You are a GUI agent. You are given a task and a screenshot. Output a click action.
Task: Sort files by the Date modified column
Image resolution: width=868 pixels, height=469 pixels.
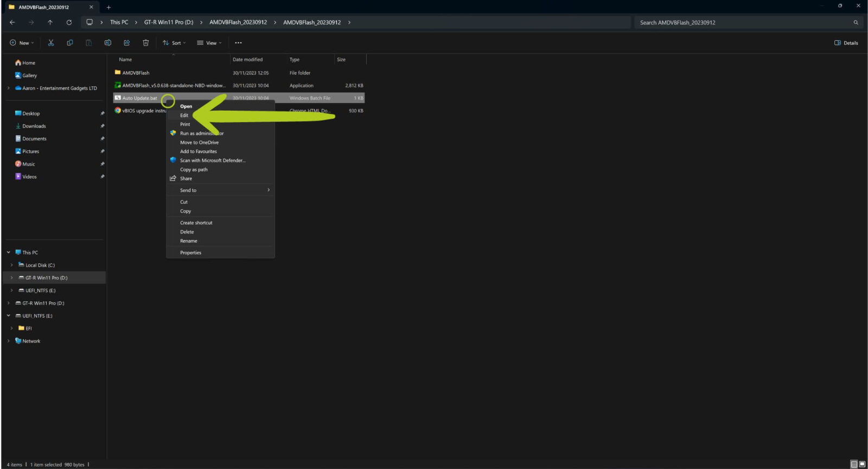tap(247, 60)
